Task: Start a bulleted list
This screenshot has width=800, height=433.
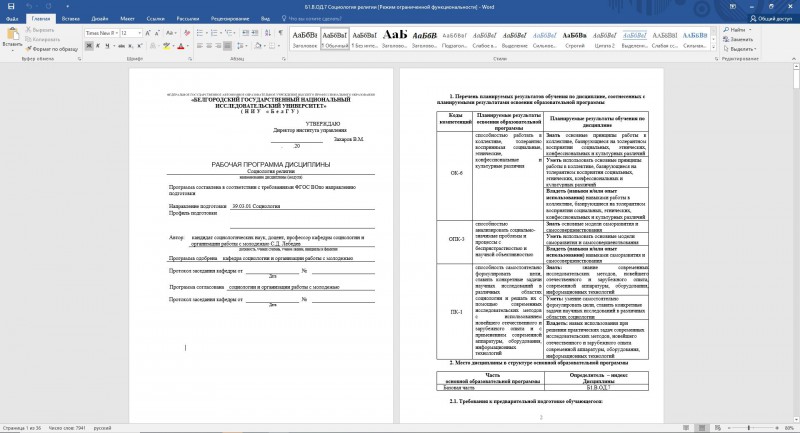Action: (x=199, y=33)
